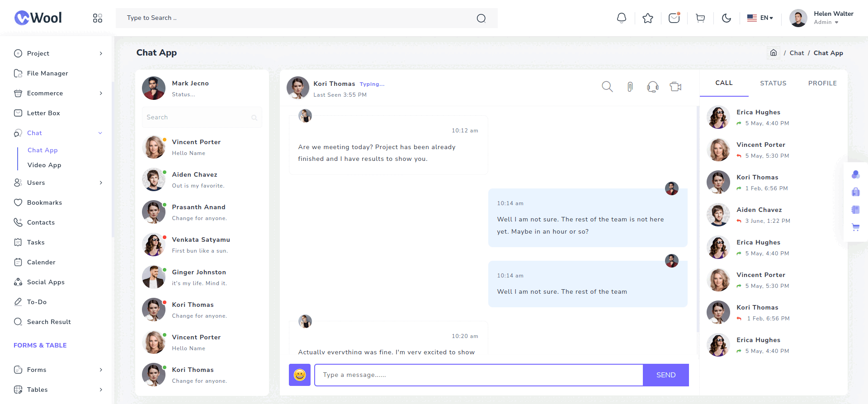
Task: Expand the Project menu
Action: pos(58,53)
